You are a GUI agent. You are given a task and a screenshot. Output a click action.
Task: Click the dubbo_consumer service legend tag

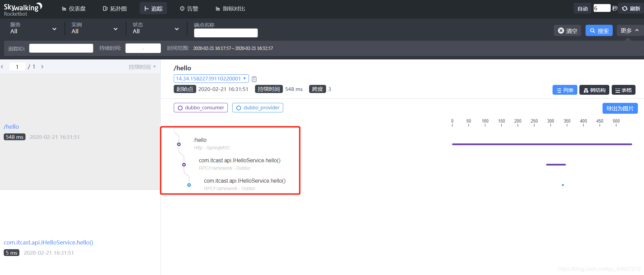tap(201, 108)
